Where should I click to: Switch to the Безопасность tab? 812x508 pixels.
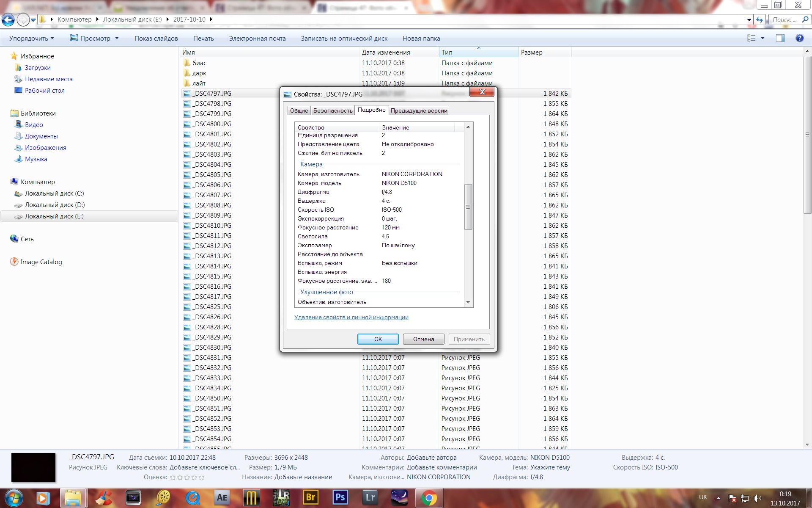pyautogui.click(x=333, y=110)
